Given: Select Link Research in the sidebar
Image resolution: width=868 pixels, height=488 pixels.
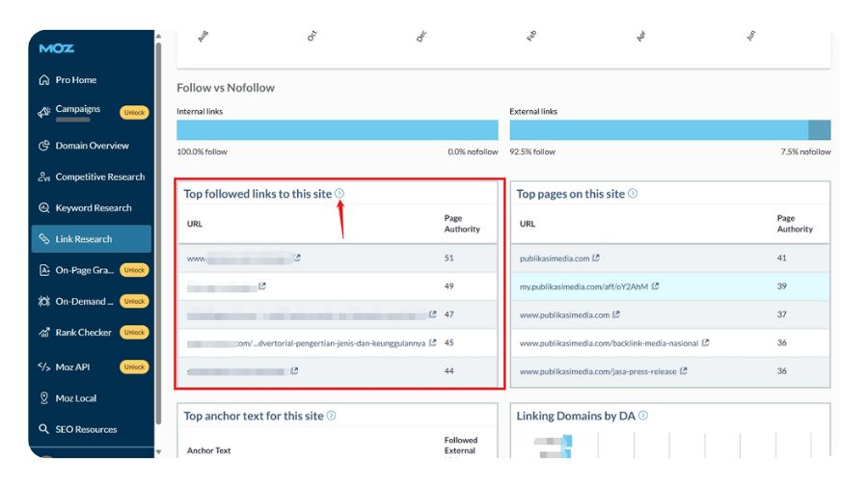Looking at the screenshot, I should (x=92, y=239).
